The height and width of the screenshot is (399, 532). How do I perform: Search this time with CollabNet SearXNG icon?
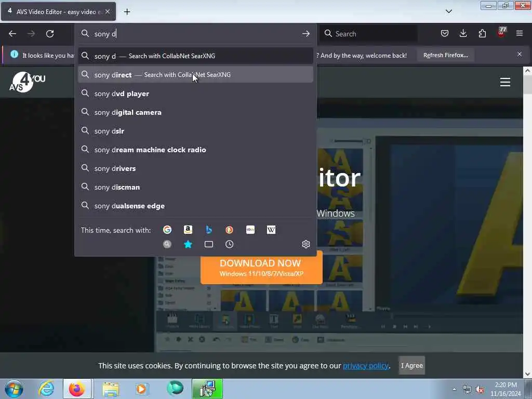167,244
